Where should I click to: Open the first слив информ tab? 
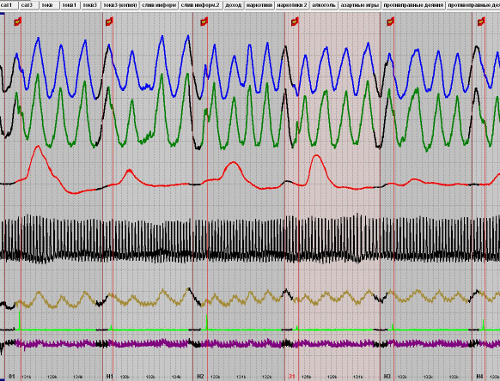tap(159, 5)
